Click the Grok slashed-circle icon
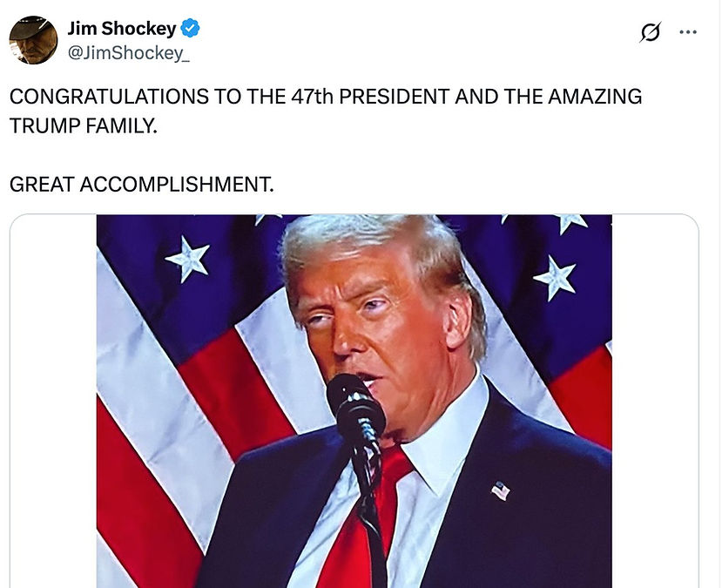Viewport: 722px width, 588px height. tap(650, 32)
